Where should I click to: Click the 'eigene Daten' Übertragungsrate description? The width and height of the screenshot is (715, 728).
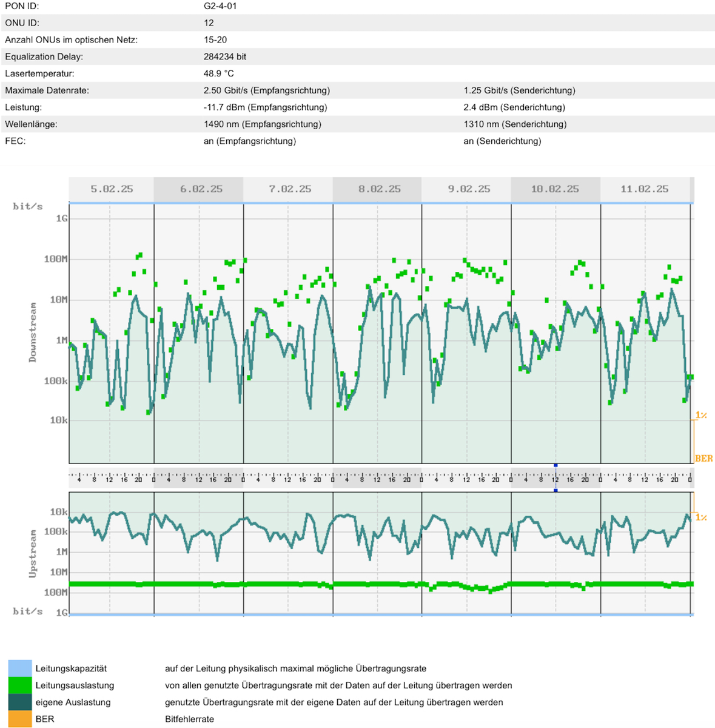click(334, 703)
